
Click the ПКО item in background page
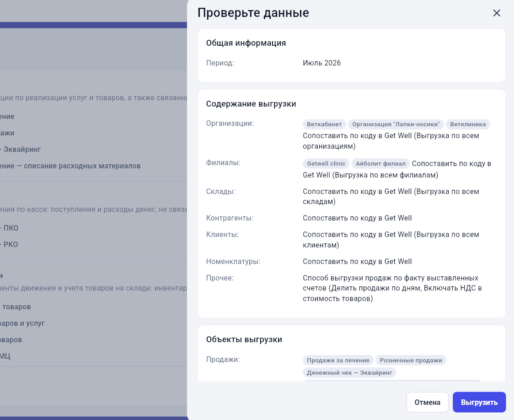[x=11, y=228]
